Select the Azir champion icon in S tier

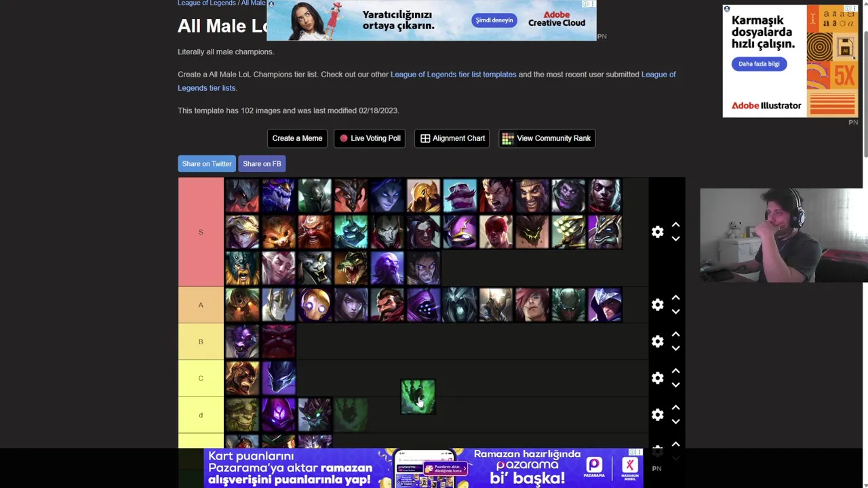point(424,195)
